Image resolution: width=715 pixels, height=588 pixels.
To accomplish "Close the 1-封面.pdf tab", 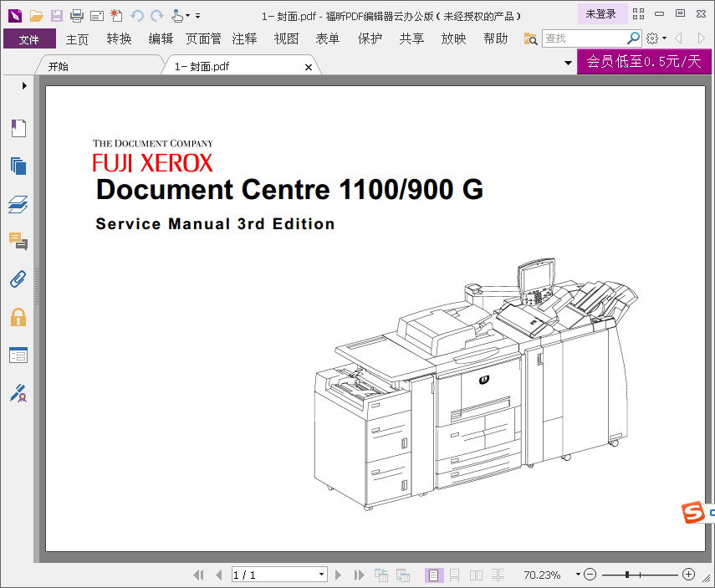I will pos(309,67).
